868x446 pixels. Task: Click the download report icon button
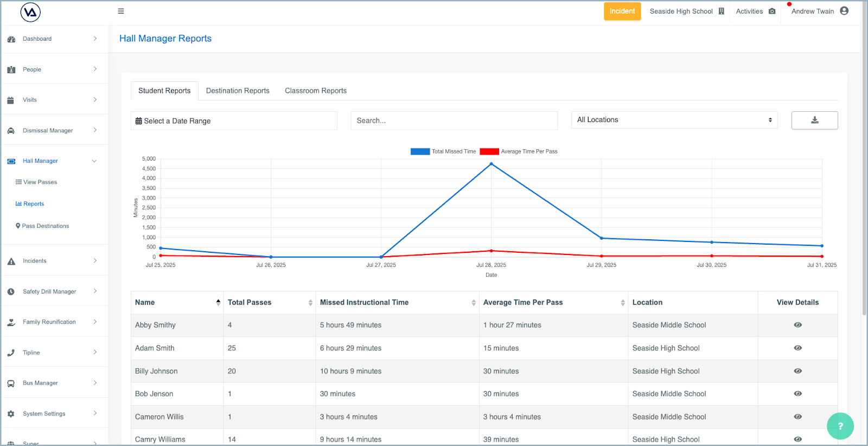click(x=814, y=120)
